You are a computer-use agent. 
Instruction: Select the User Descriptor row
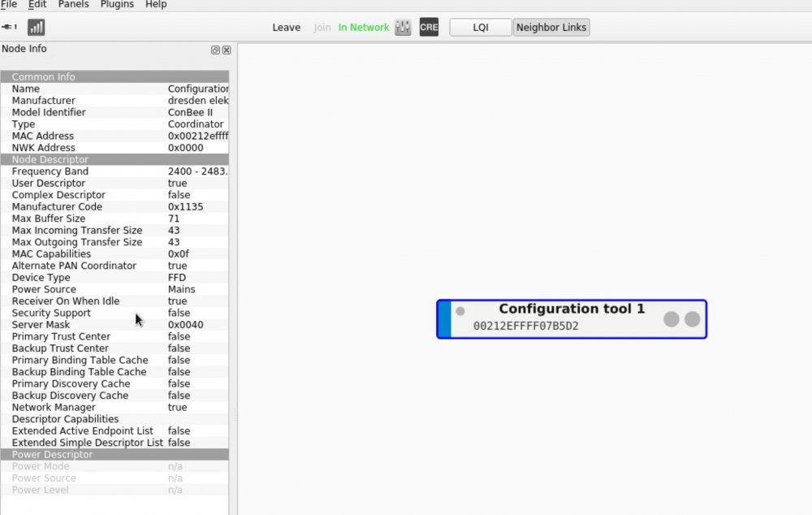pos(114,184)
